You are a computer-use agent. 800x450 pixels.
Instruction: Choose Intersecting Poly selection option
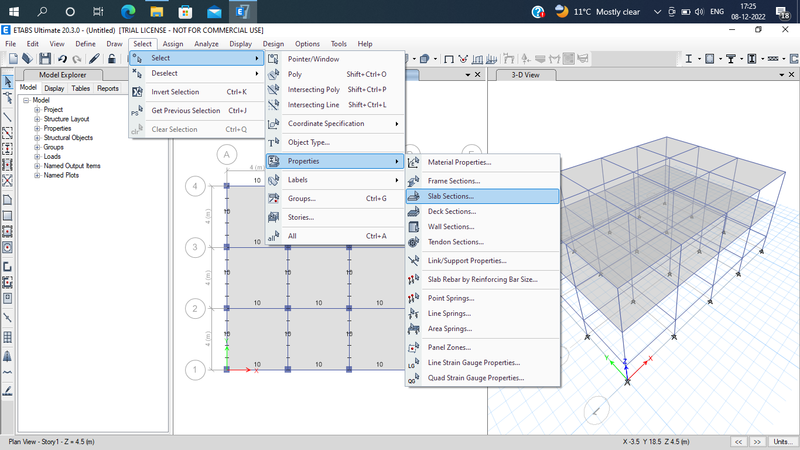coord(336,89)
